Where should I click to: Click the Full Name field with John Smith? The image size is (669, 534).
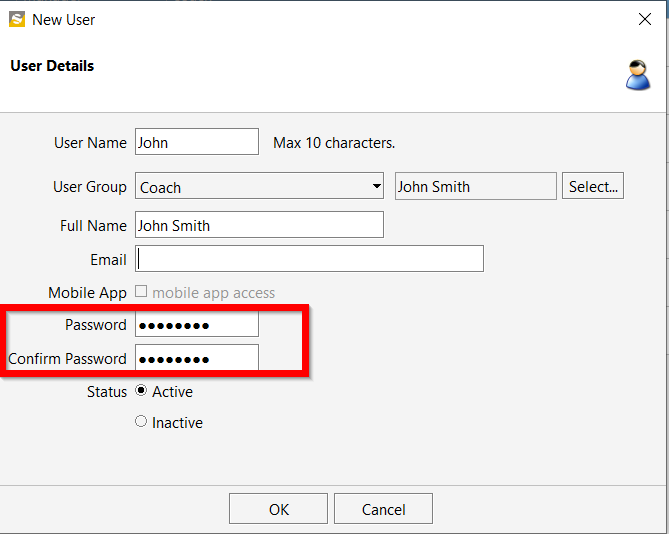259,225
